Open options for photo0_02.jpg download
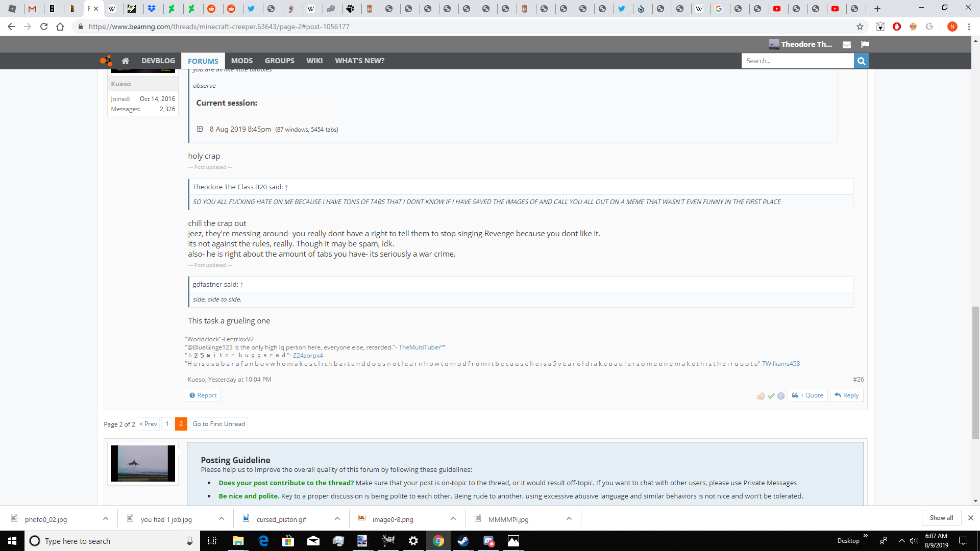 pos(105,518)
